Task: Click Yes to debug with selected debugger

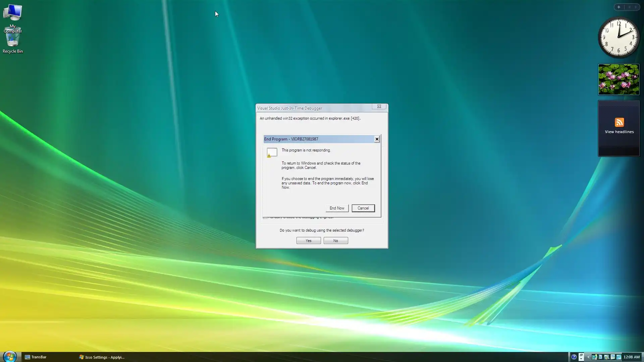Action: 308,241
